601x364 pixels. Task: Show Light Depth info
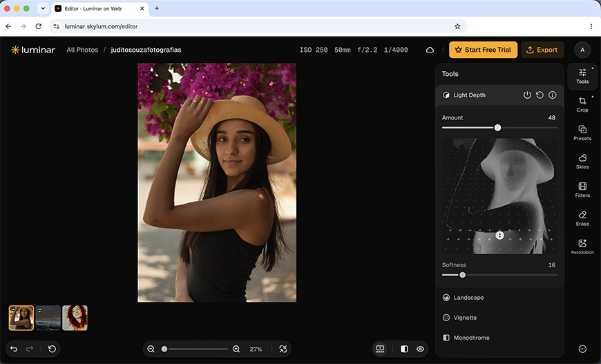553,95
